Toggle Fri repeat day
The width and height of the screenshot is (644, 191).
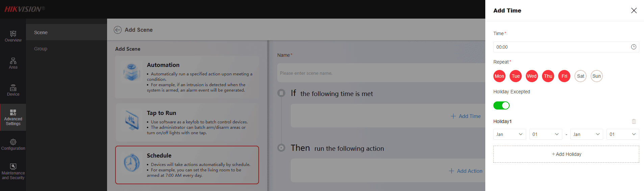(x=564, y=76)
